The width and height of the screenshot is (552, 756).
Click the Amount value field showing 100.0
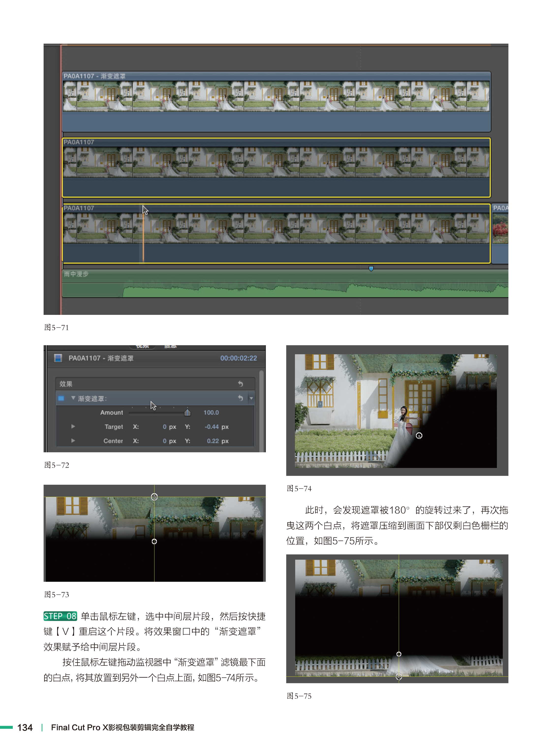[x=211, y=413]
